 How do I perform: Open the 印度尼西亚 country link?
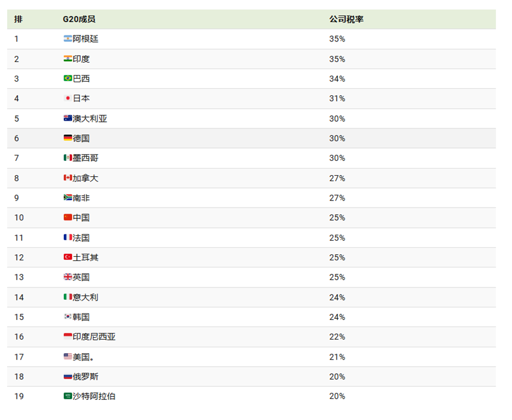tap(94, 337)
